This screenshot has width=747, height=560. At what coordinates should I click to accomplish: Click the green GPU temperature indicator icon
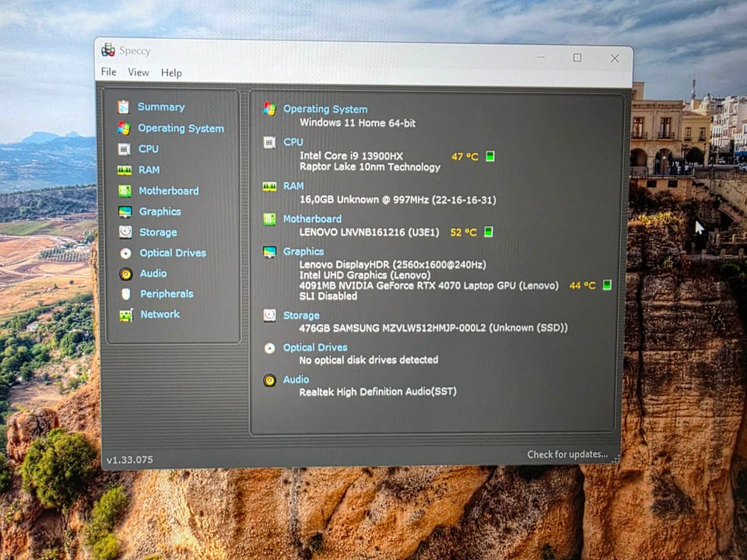click(x=607, y=285)
